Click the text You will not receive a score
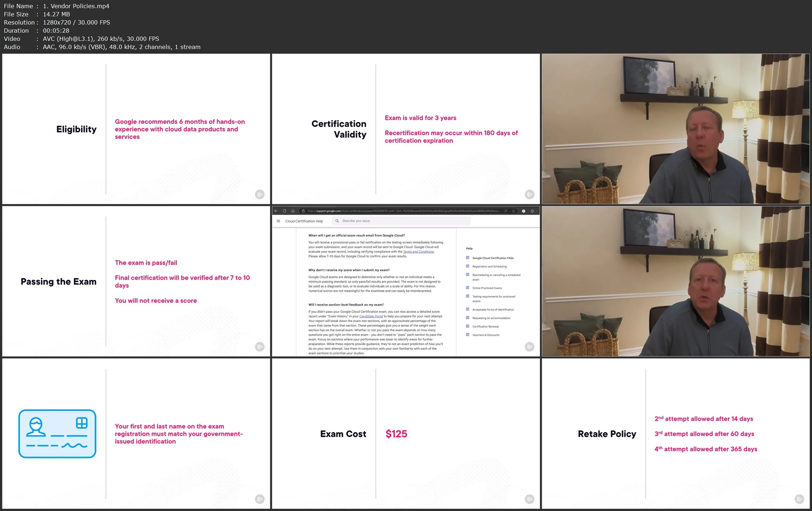812x511 pixels. 156,300
